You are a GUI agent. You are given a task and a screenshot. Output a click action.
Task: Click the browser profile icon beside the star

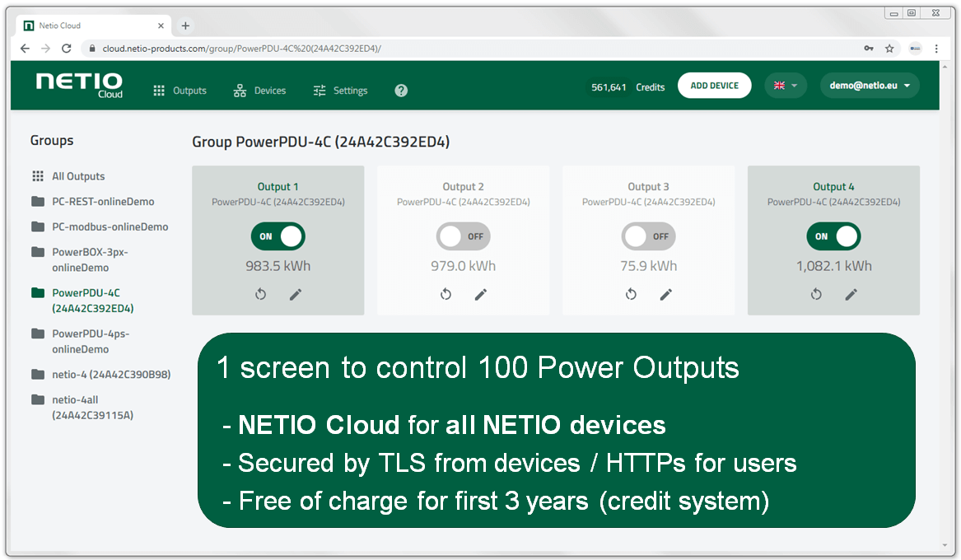[x=915, y=49]
